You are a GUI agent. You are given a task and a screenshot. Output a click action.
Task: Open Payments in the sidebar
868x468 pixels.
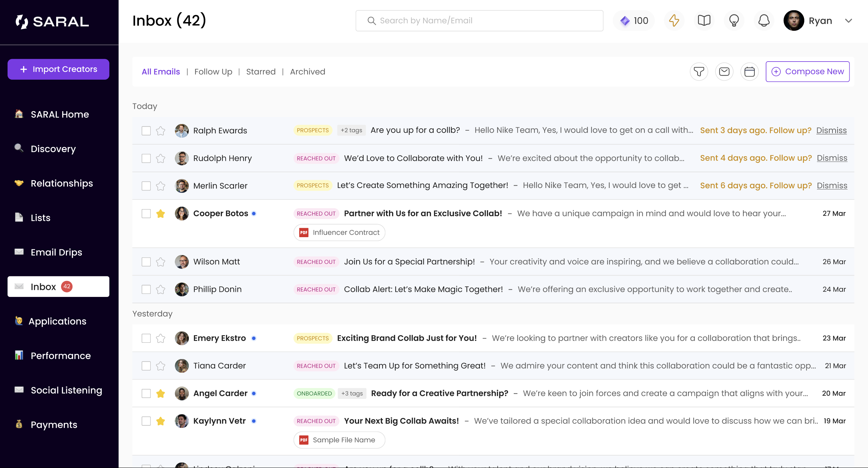[x=58, y=425]
